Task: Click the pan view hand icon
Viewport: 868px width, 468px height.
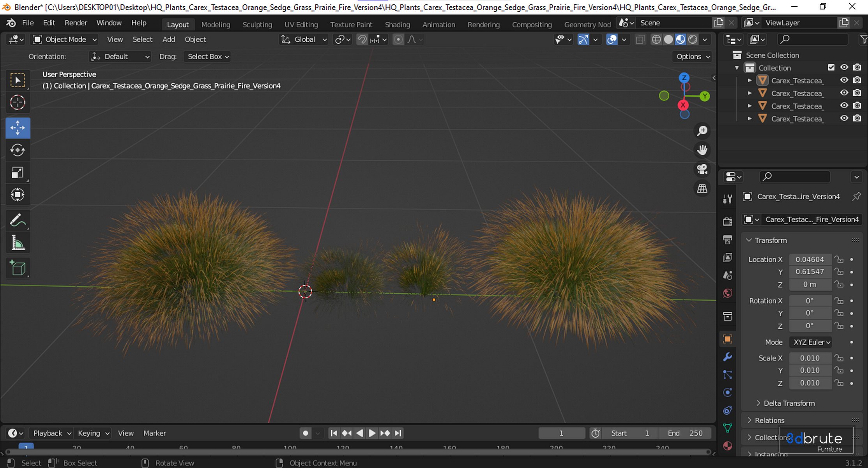Action: click(702, 150)
